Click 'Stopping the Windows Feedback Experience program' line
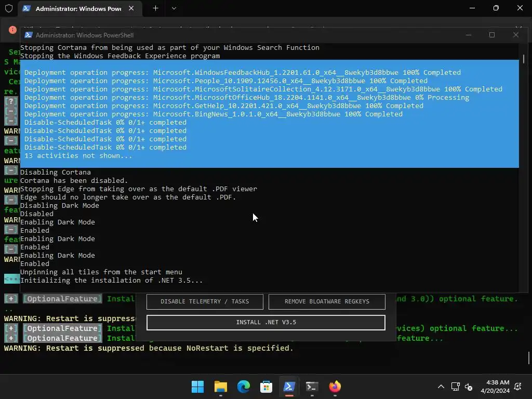The height and width of the screenshot is (399, 532). click(120, 56)
